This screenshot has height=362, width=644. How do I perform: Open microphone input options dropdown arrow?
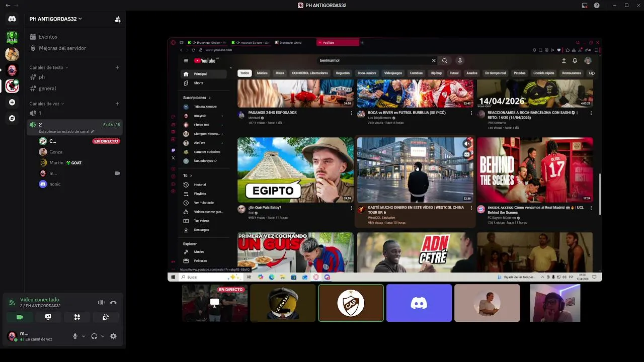click(x=84, y=336)
